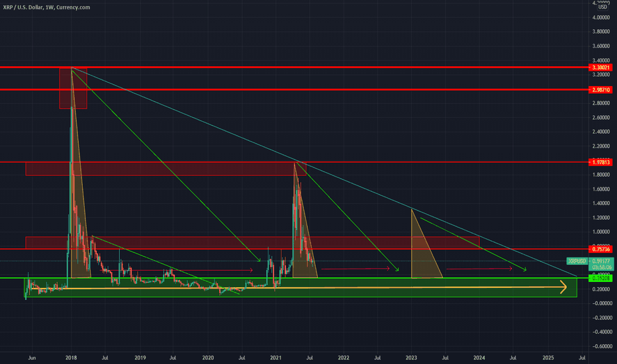617x364 pixels.
Task: Select the green 0.35208 price label
Action: click(x=601, y=278)
